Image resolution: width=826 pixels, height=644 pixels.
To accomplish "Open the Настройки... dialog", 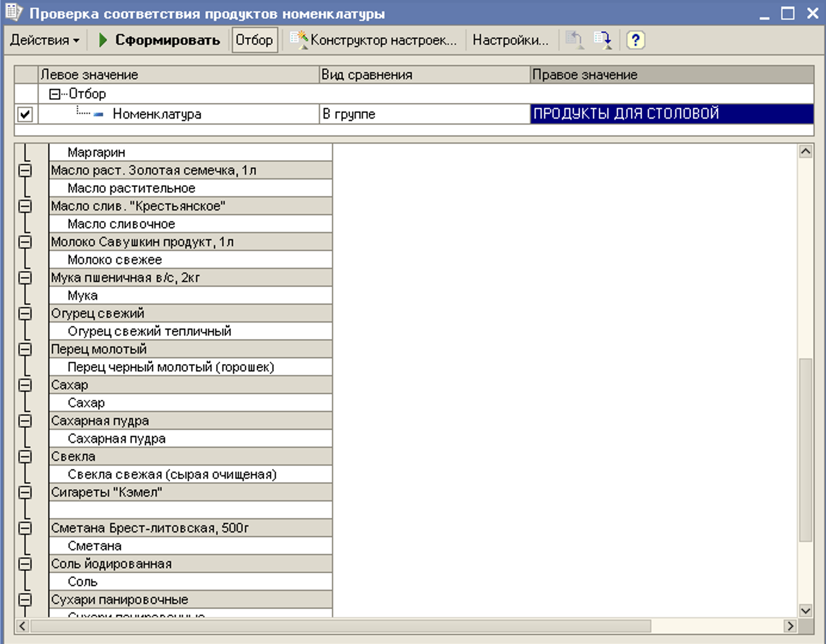I will (510, 40).
